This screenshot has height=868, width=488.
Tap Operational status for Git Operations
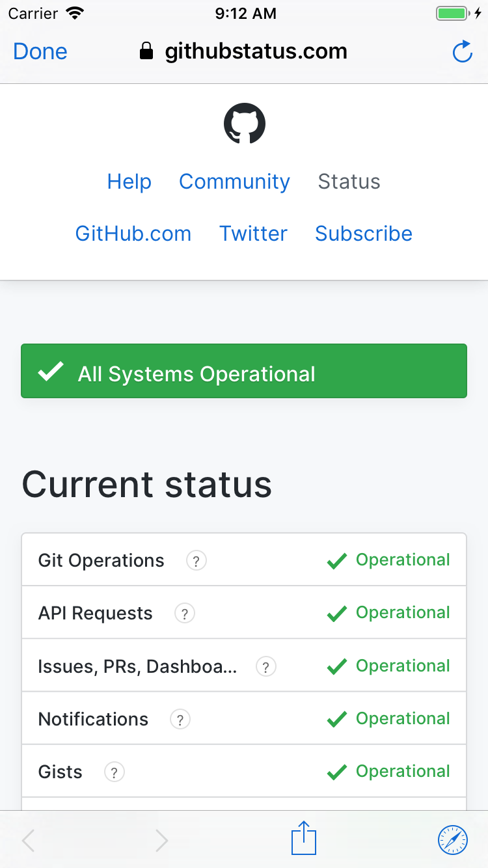(x=403, y=560)
